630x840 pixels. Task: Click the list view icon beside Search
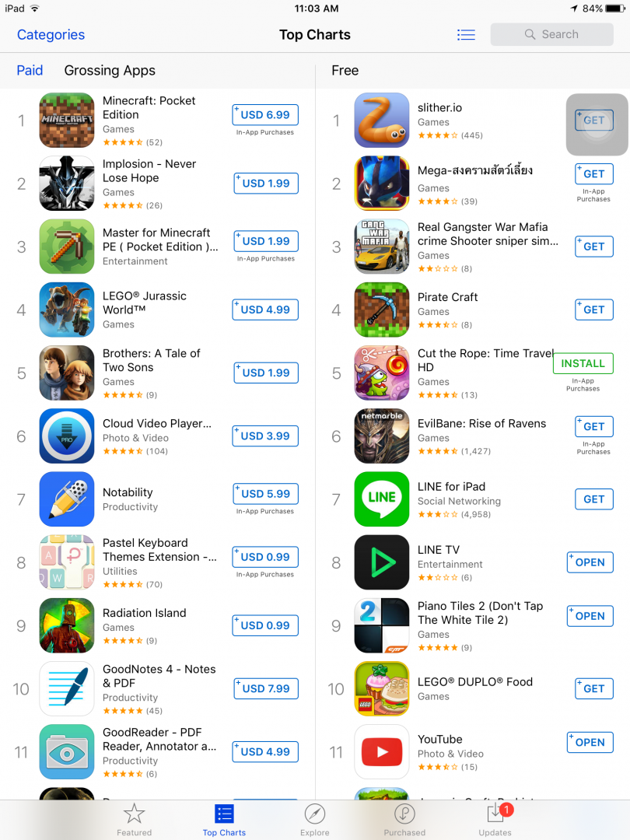click(466, 35)
